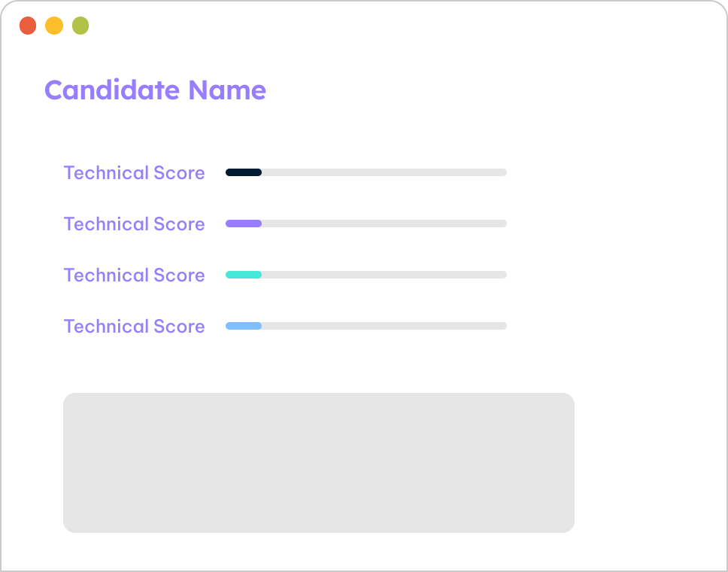Screen dimensions: 728x572
Task: Click the word Technical beside the light blue bar
Action: point(106,326)
